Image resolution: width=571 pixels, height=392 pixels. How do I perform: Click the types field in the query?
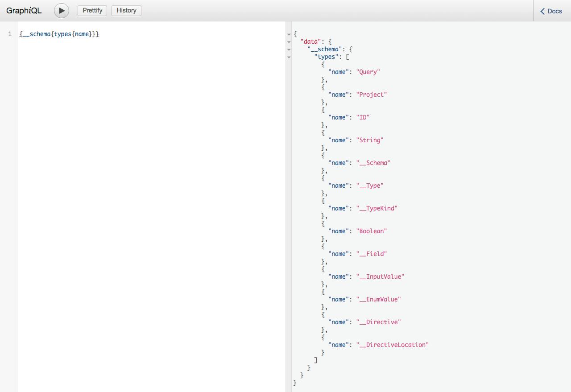(63, 34)
